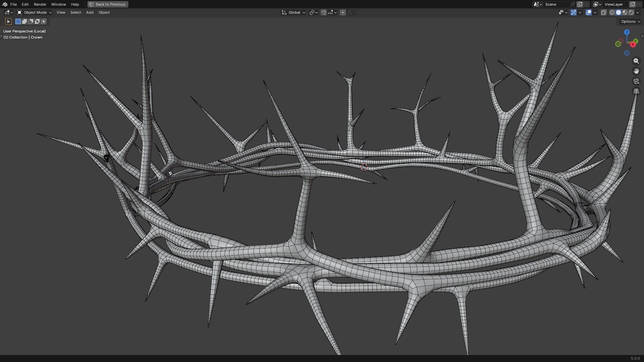Click the negative Z axis circle

click(627, 53)
